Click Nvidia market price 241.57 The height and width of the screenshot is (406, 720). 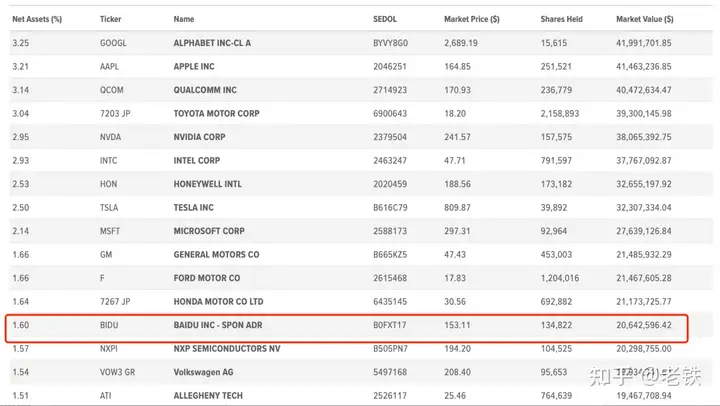point(457,137)
